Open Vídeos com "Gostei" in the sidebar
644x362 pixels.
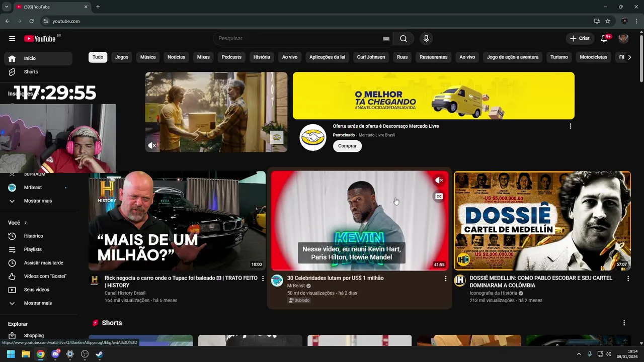tap(38, 276)
